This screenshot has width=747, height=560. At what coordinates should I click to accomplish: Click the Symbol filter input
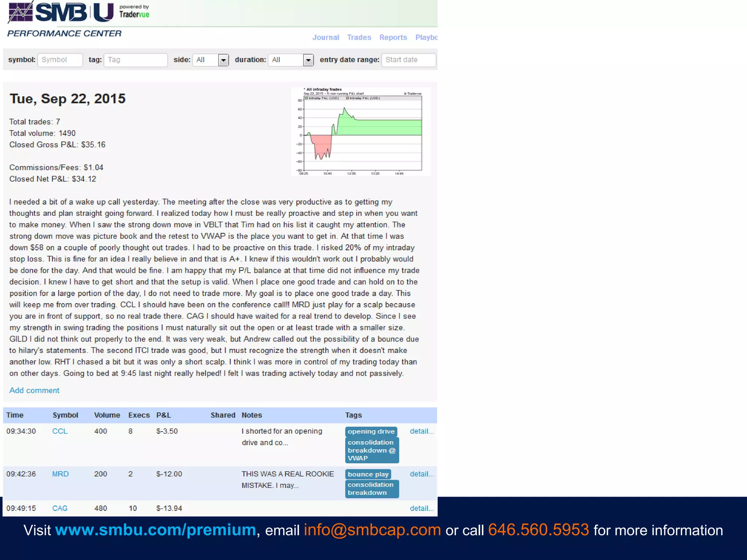60,60
